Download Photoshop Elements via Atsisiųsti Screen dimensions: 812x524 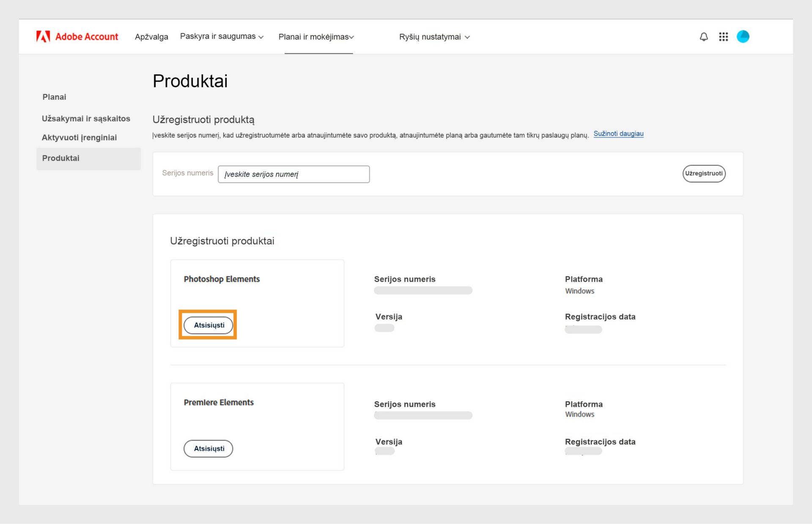208,325
